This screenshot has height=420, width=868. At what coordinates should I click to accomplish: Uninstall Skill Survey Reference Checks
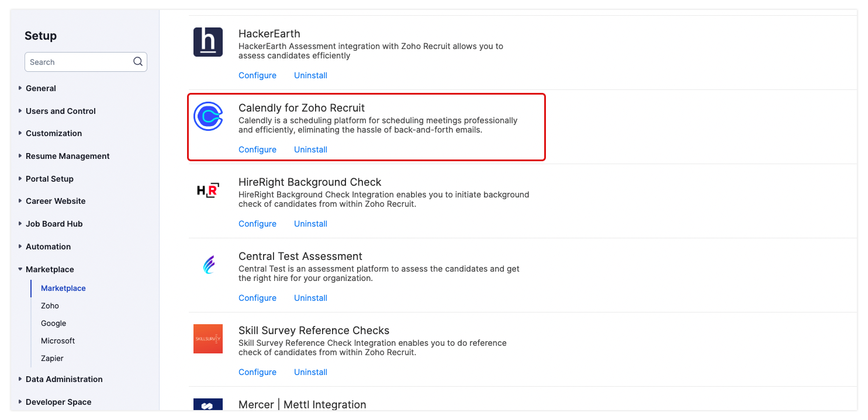pos(310,372)
